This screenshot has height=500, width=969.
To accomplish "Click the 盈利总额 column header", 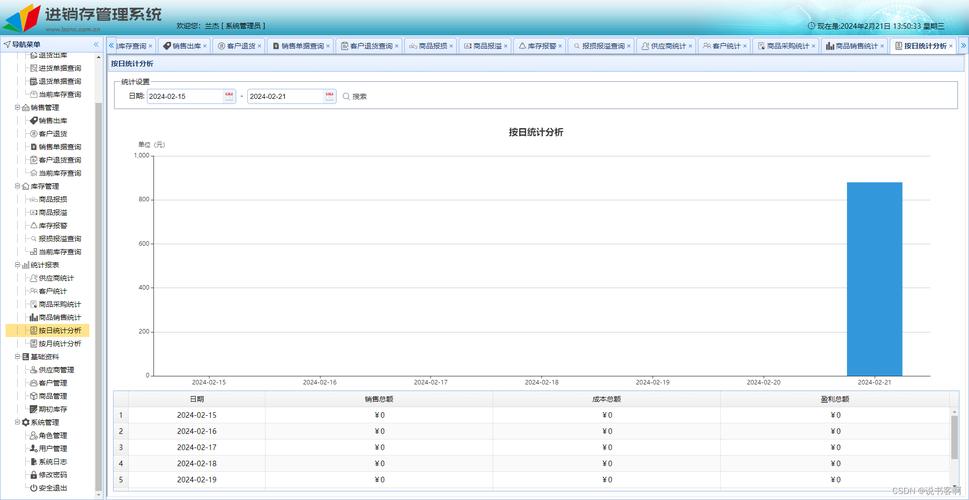I will [835, 399].
